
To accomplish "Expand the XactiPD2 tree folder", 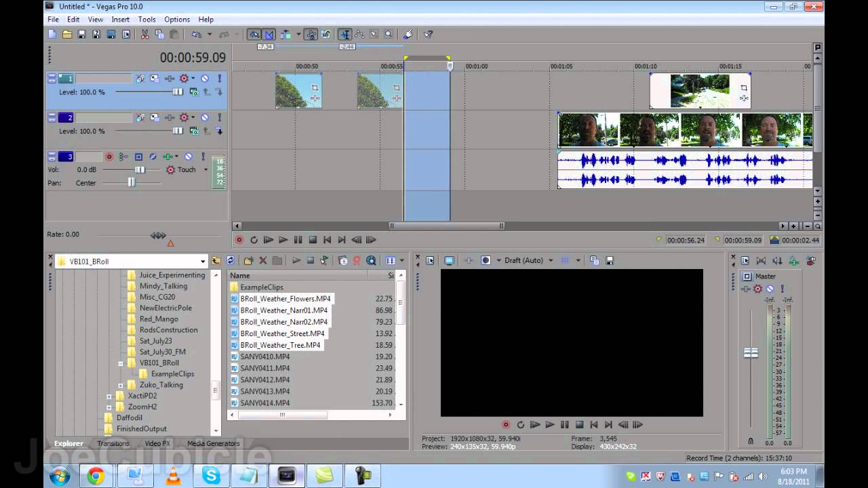I will (108, 396).
